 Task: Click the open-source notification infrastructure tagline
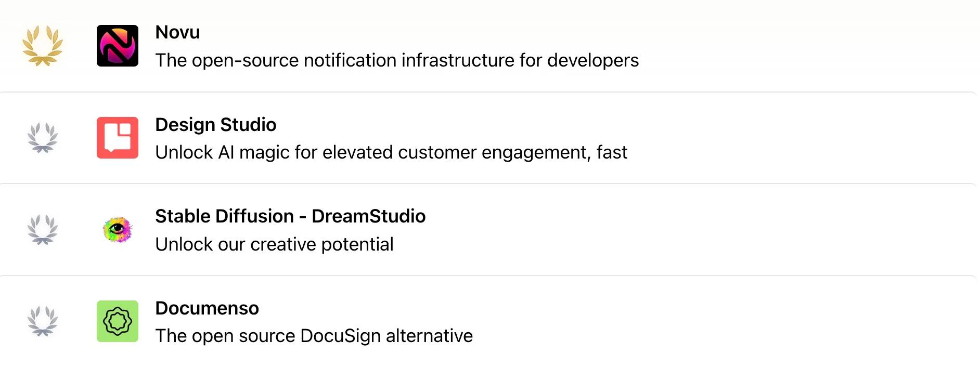pos(397,60)
